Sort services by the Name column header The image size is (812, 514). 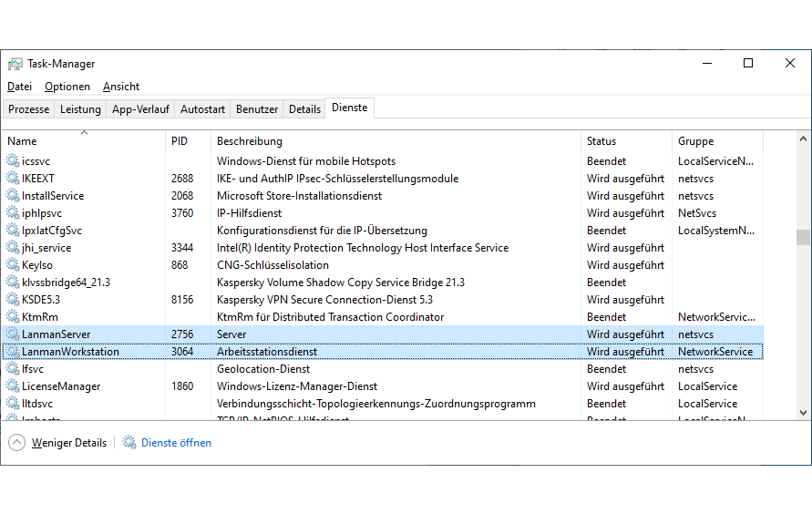22,141
